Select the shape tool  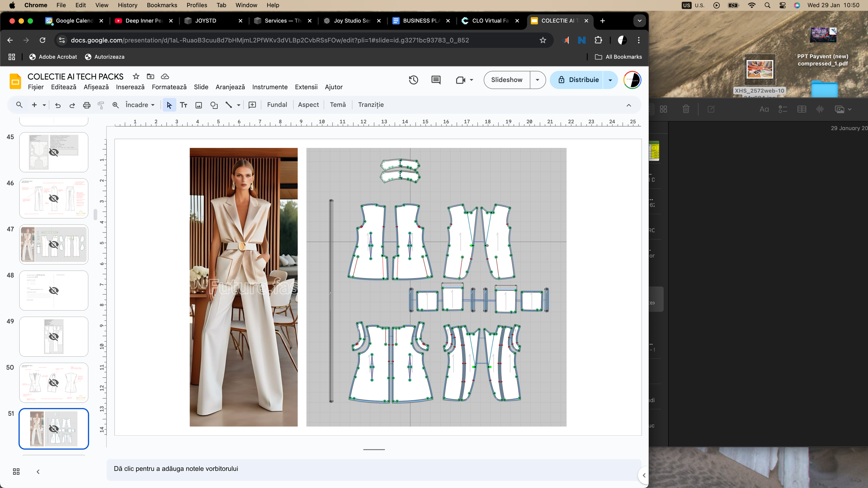(214, 105)
